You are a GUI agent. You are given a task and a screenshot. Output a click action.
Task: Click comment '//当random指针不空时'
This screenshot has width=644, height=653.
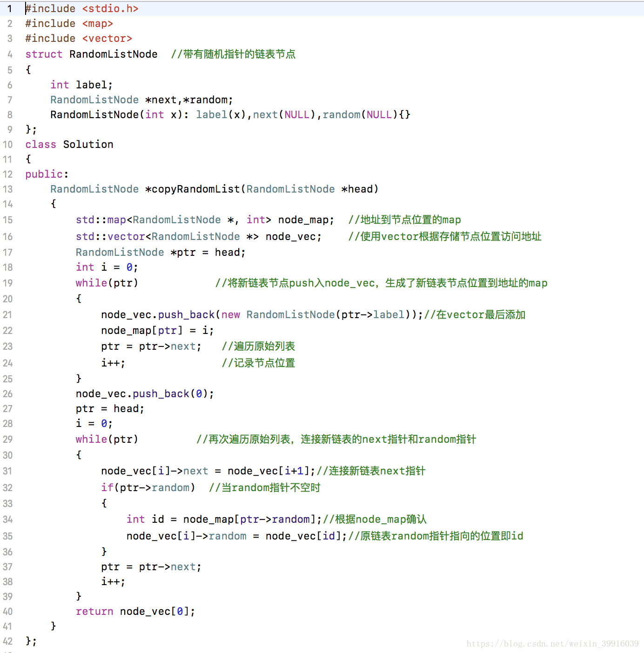tap(265, 488)
